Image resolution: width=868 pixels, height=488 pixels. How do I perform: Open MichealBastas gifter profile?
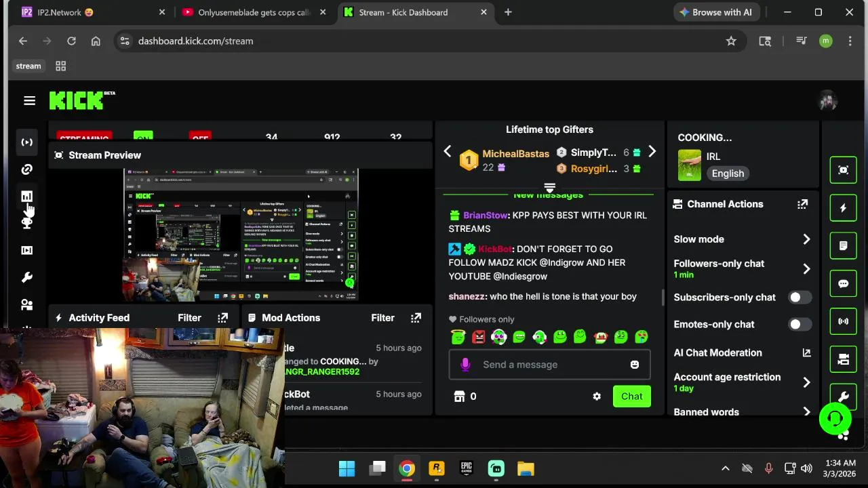click(x=516, y=154)
